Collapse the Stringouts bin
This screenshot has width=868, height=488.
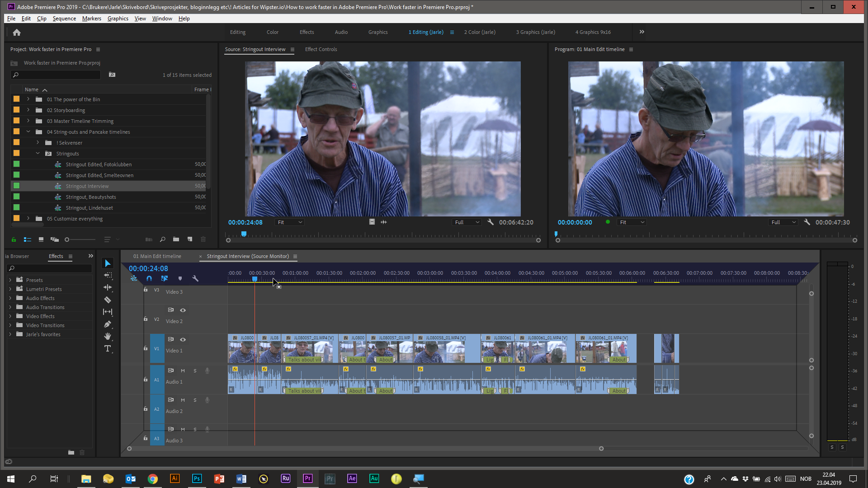point(38,154)
